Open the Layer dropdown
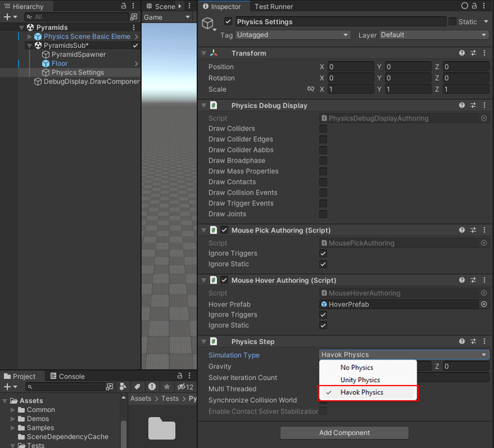This screenshot has height=448, width=494. (x=434, y=35)
